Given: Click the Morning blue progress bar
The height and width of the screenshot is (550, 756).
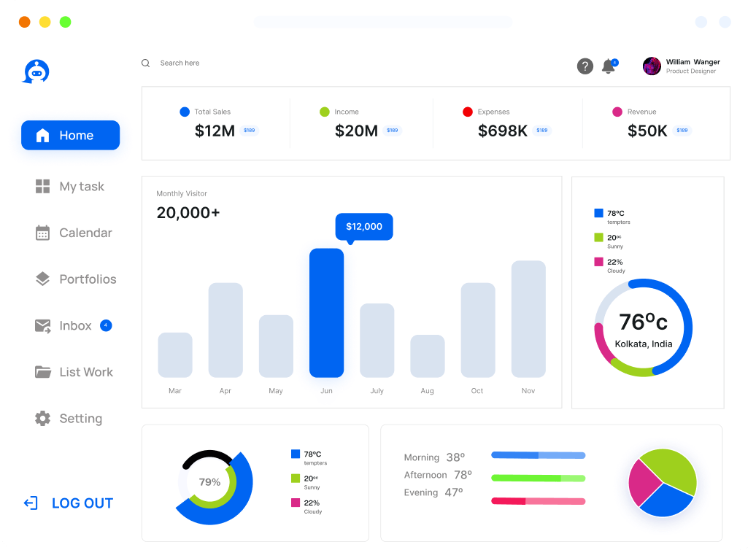Looking at the screenshot, I should coord(538,455).
